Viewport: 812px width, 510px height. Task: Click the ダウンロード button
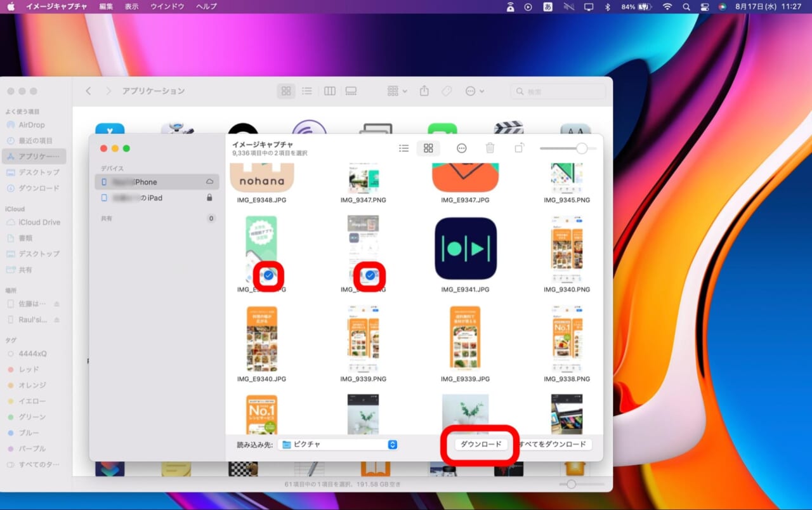[480, 445]
